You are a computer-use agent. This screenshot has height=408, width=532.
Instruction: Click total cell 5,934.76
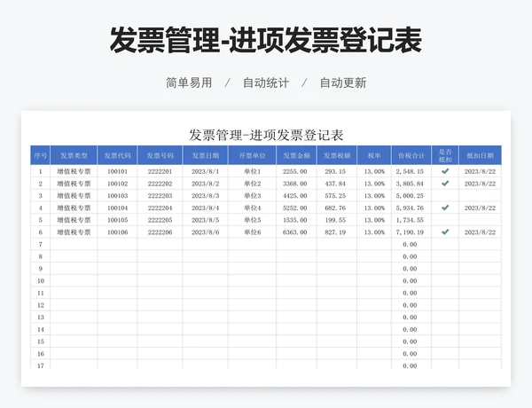pos(410,208)
